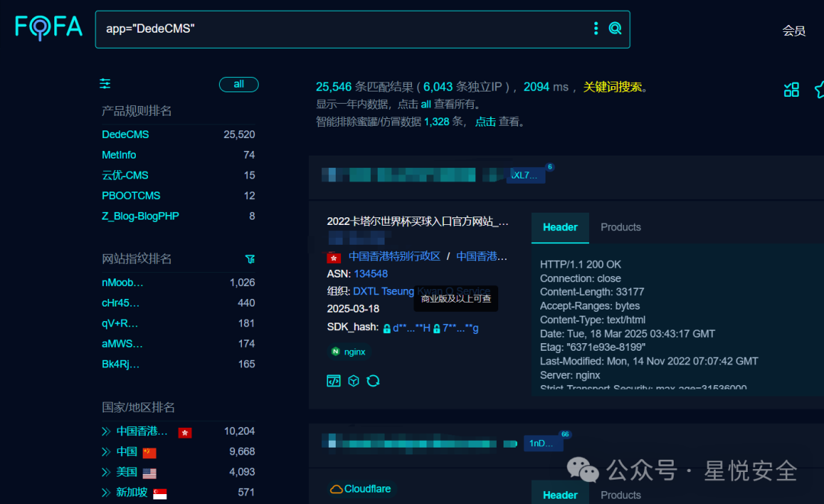Click the 25,520 DedeCMS count
This screenshot has height=504, width=824.
tap(239, 134)
